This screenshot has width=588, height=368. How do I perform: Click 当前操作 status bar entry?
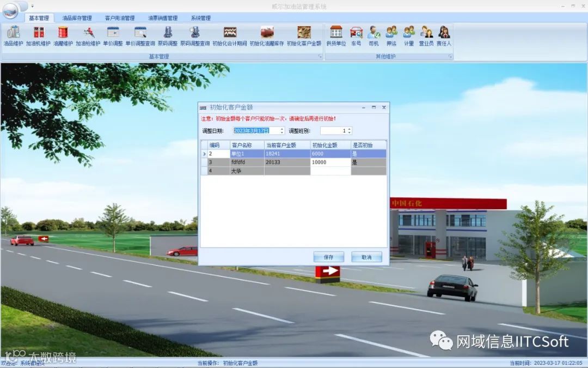coord(228,363)
